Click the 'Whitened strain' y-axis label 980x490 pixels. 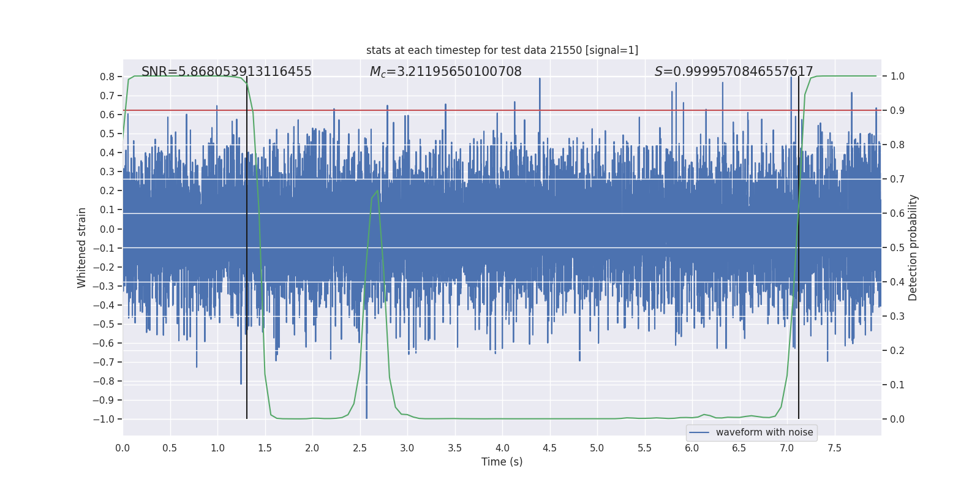(x=81, y=247)
